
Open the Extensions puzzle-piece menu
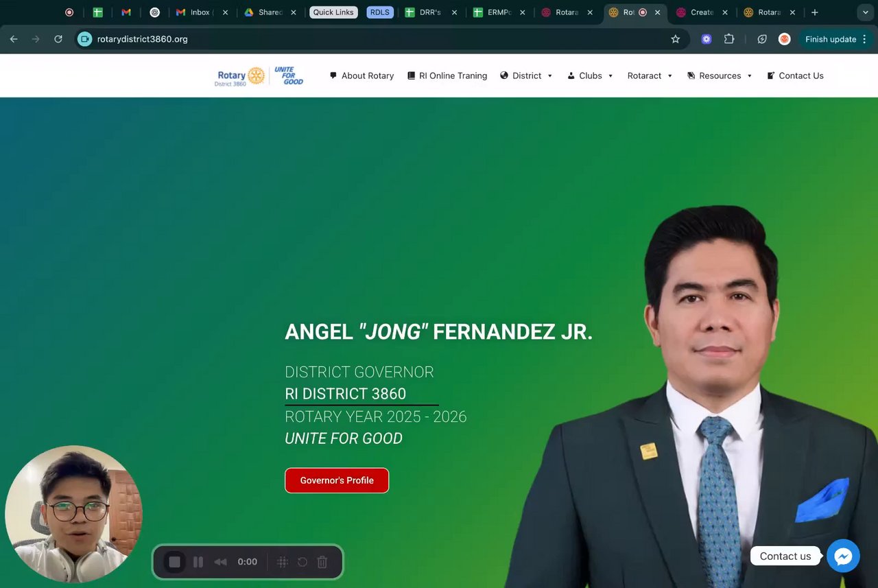(729, 39)
